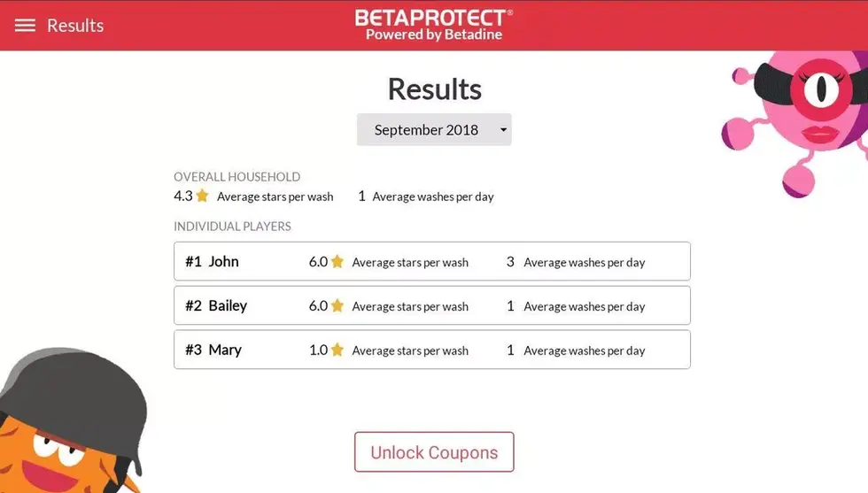Select the #1 John player row
Viewport: 868px width, 493px height.
(432, 261)
